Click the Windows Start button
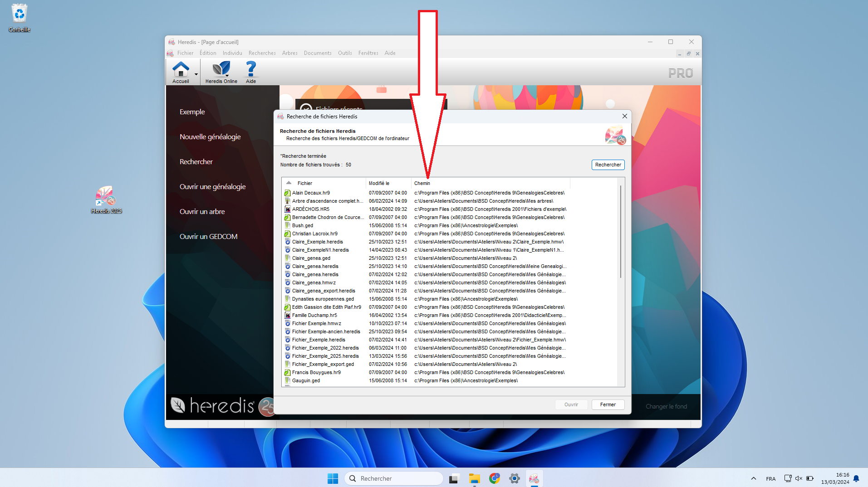 click(333, 478)
